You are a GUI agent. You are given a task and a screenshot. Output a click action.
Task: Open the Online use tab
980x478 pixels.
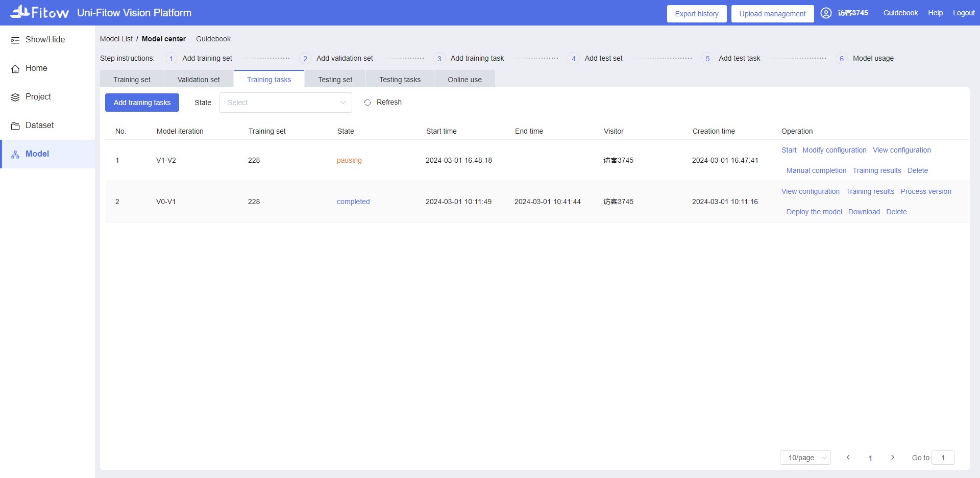[x=465, y=80]
